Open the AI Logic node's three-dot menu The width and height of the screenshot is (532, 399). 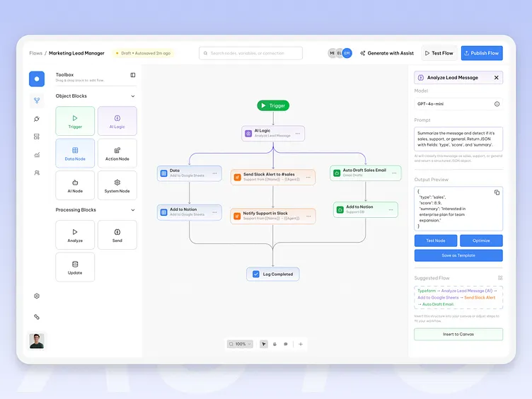coord(298,133)
